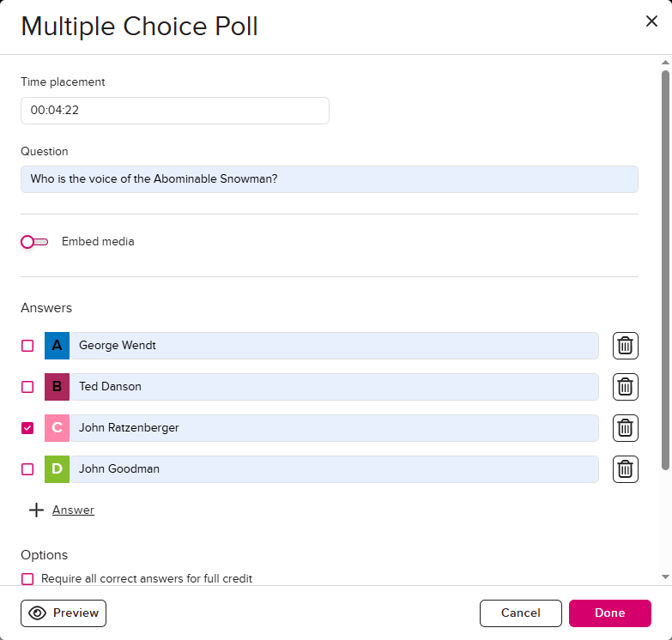Screen dimensions: 672x640
Task: Enable Require all correct answers for full credit
Action: [x=27, y=579]
